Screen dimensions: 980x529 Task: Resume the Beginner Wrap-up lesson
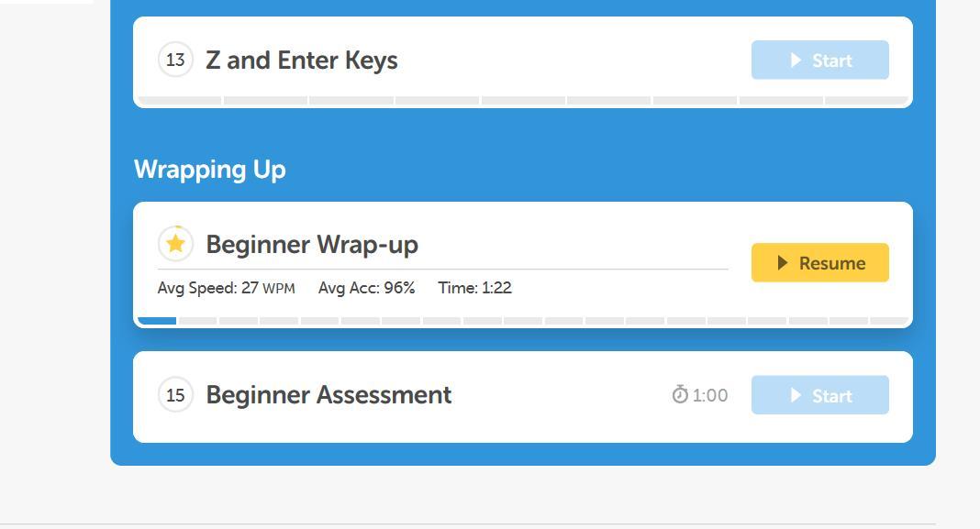click(819, 263)
